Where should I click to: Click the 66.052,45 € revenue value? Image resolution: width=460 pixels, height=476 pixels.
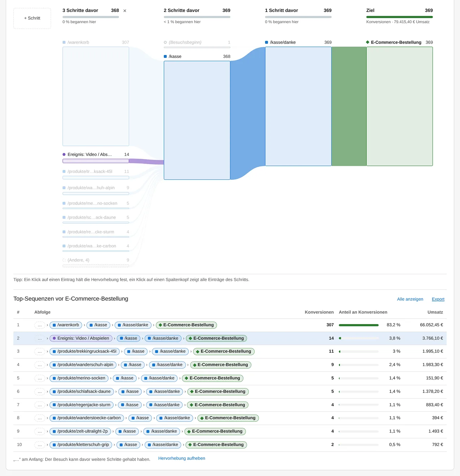431,325
